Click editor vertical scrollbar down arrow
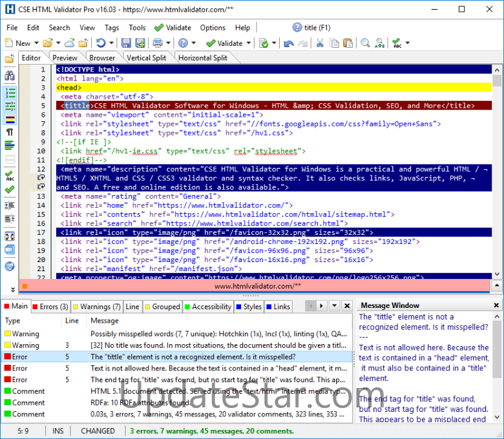This screenshot has width=504, height=439. 497,274
